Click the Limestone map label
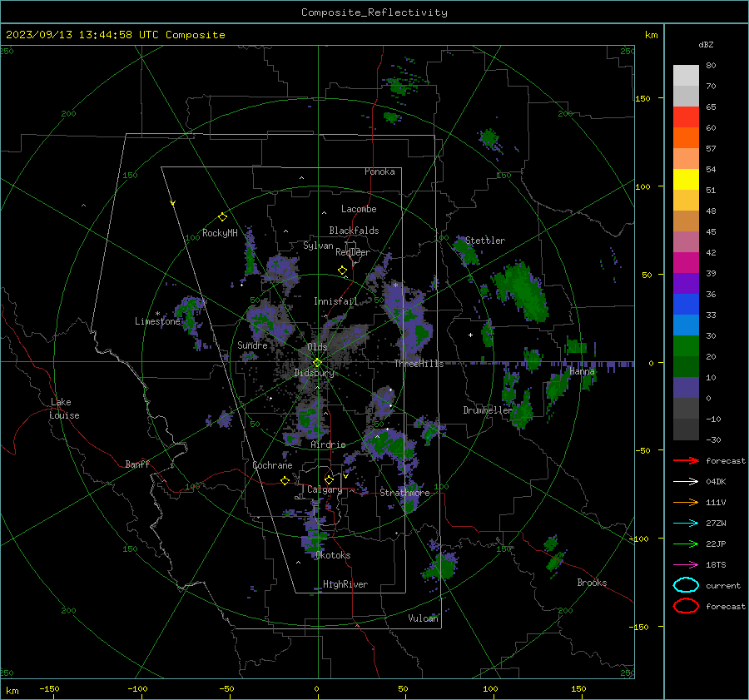This screenshot has height=700, width=749. pyautogui.click(x=157, y=321)
